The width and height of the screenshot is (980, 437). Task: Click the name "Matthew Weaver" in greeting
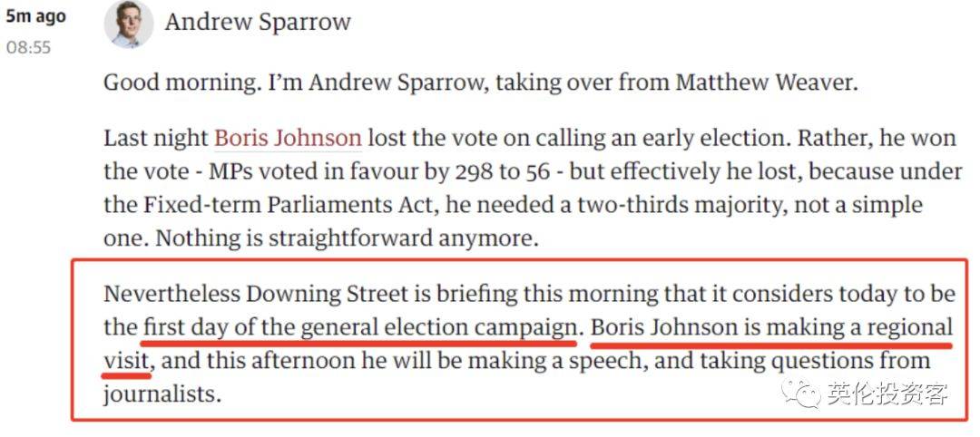click(767, 83)
